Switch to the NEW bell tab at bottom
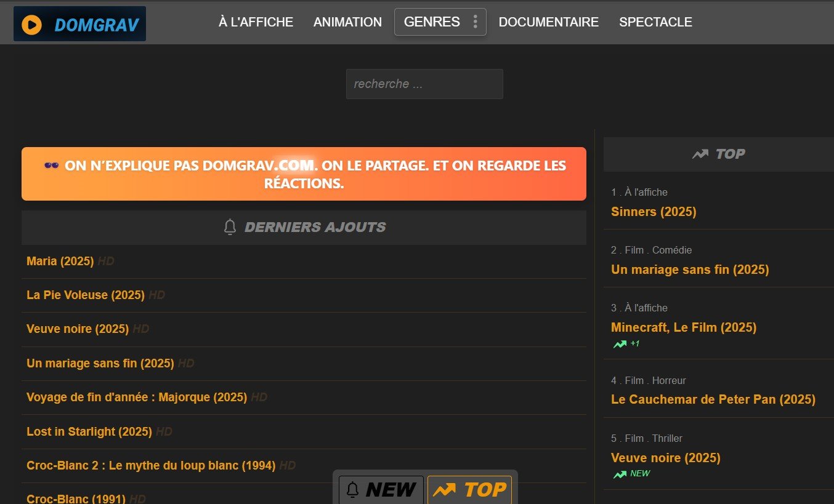The width and height of the screenshot is (834, 504). click(381, 490)
